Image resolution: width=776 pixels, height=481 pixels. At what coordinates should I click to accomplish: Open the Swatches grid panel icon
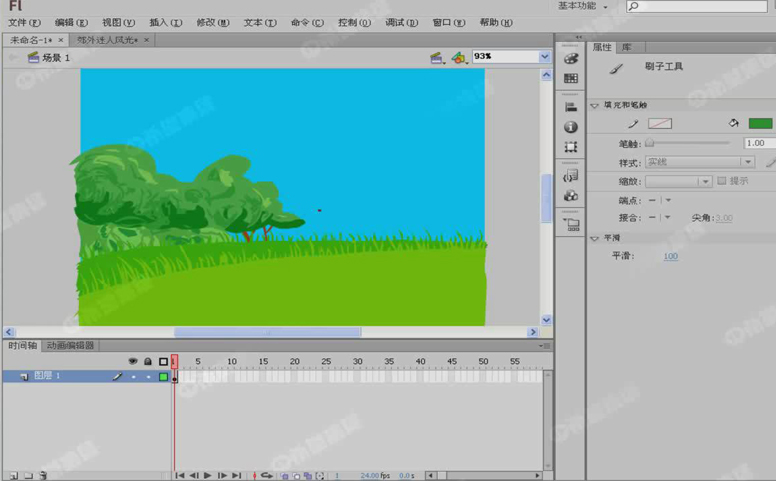[571, 78]
